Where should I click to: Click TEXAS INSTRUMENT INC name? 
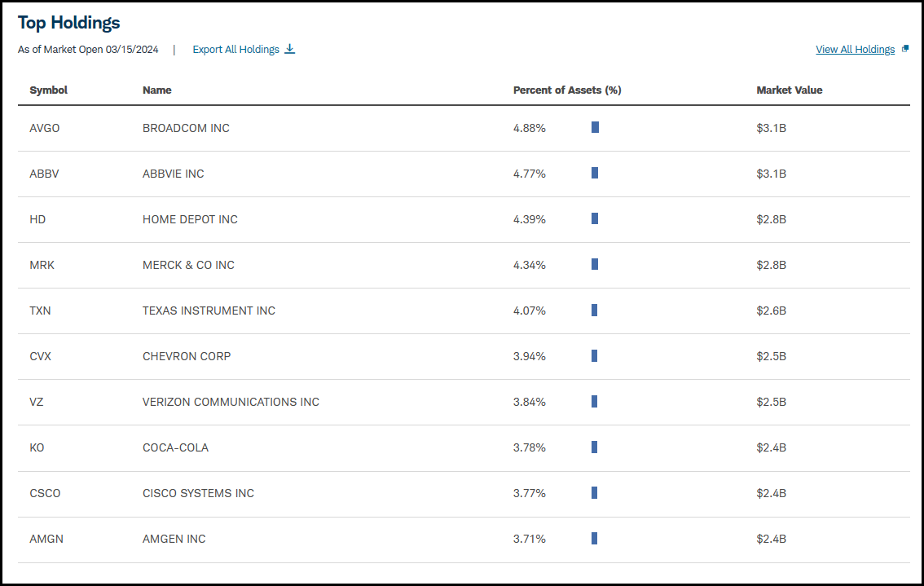point(209,311)
